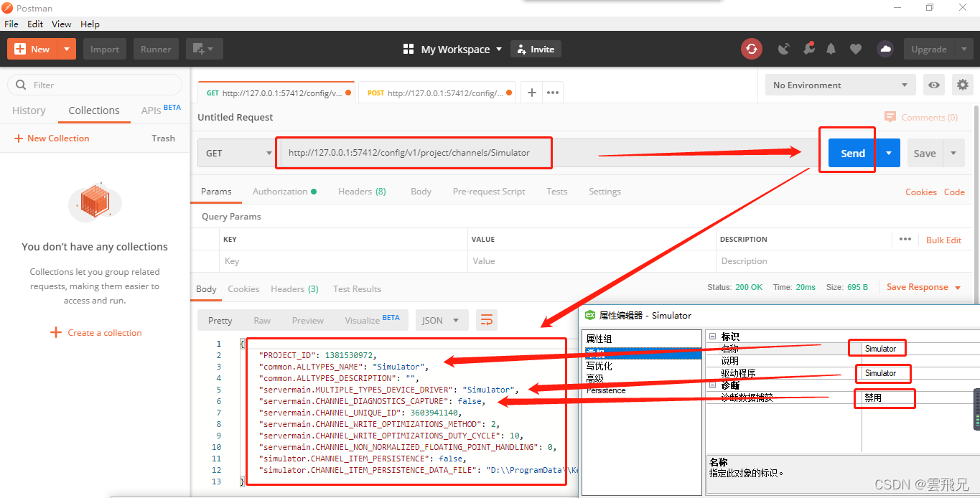Expand the Upgrade dropdown arrow

963,49
